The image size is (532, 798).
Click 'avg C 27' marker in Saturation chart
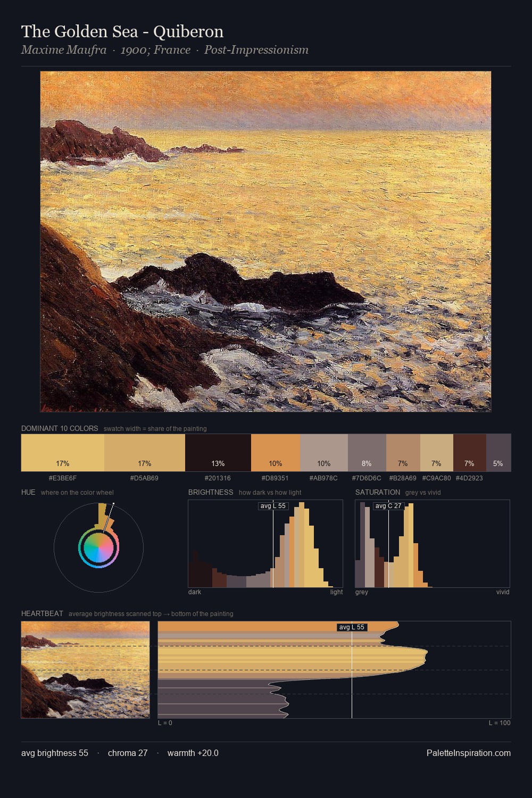click(388, 506)
